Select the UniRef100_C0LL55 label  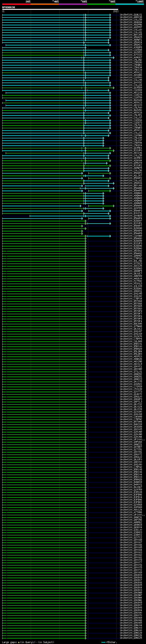(131, 80)
